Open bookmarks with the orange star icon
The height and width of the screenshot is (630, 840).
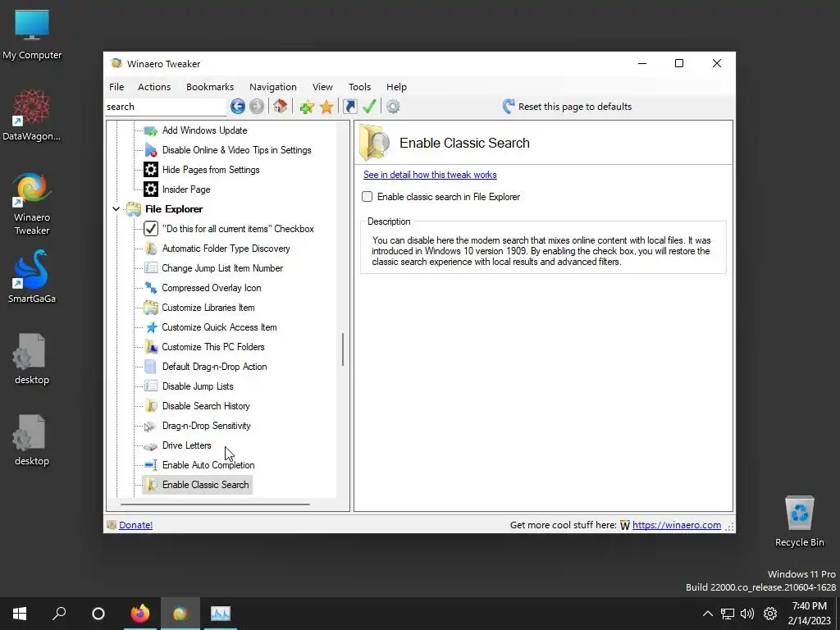[x=326, y=107]
